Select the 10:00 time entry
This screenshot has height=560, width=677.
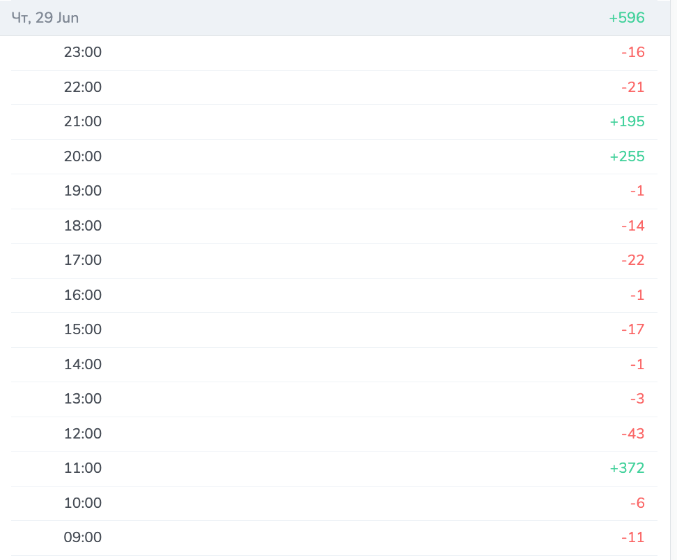click(82, 503)
